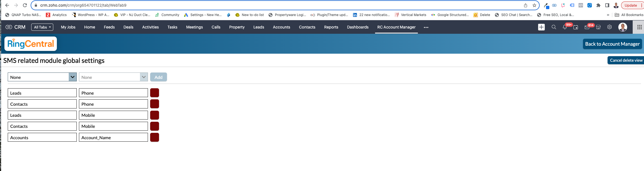Open the Propertyware Login bookmark
644x171 pixels.
(x=287, y=15)
